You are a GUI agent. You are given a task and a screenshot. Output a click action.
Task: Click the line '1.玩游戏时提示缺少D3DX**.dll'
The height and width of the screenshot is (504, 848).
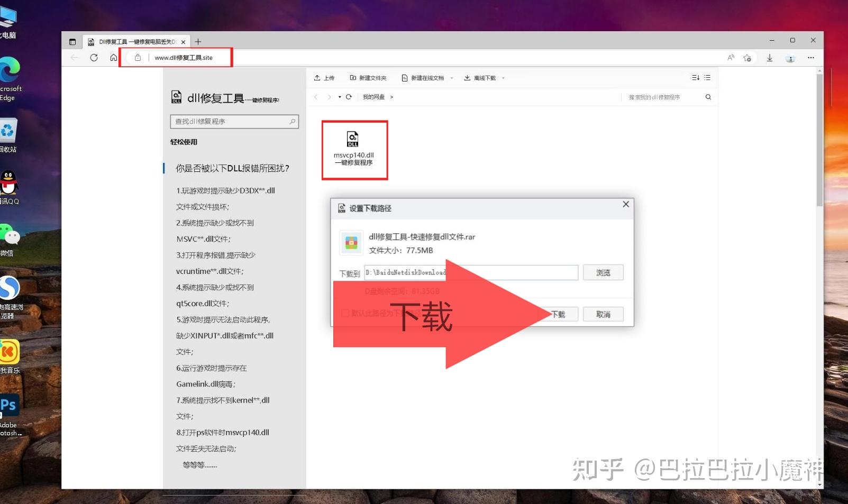point(225,190)
